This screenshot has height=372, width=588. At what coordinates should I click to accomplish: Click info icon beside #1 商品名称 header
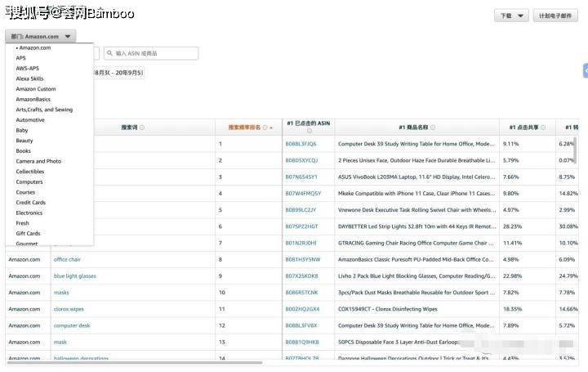[x=433, y=128]
